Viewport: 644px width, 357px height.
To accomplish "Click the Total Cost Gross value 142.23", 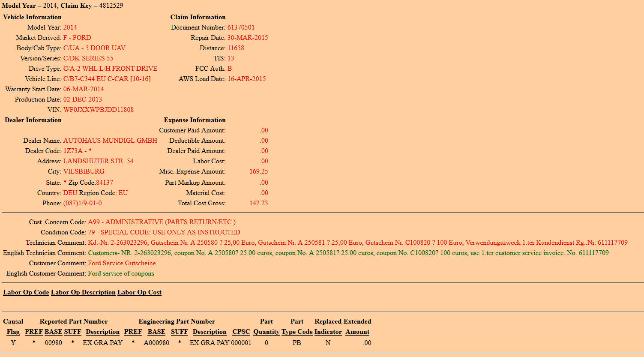I will [x=258, y=203].
